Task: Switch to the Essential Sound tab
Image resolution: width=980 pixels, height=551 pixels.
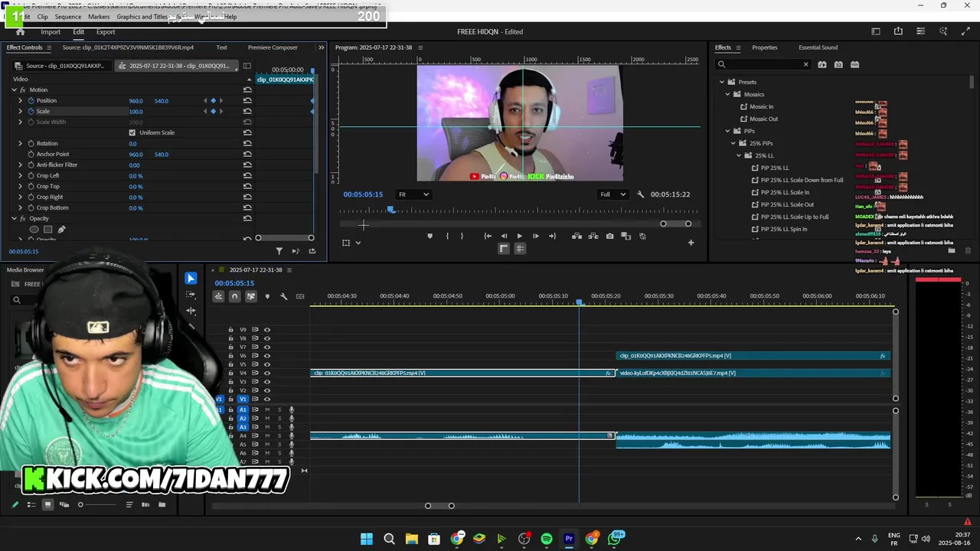Action: point(818,47)
